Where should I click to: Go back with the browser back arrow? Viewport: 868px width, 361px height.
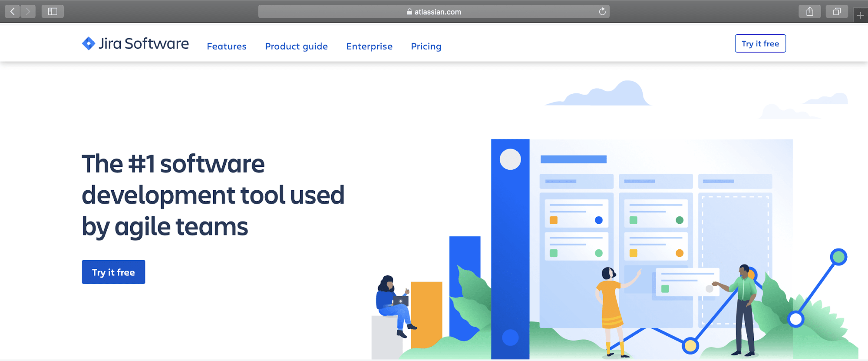[x=12, y=11]
